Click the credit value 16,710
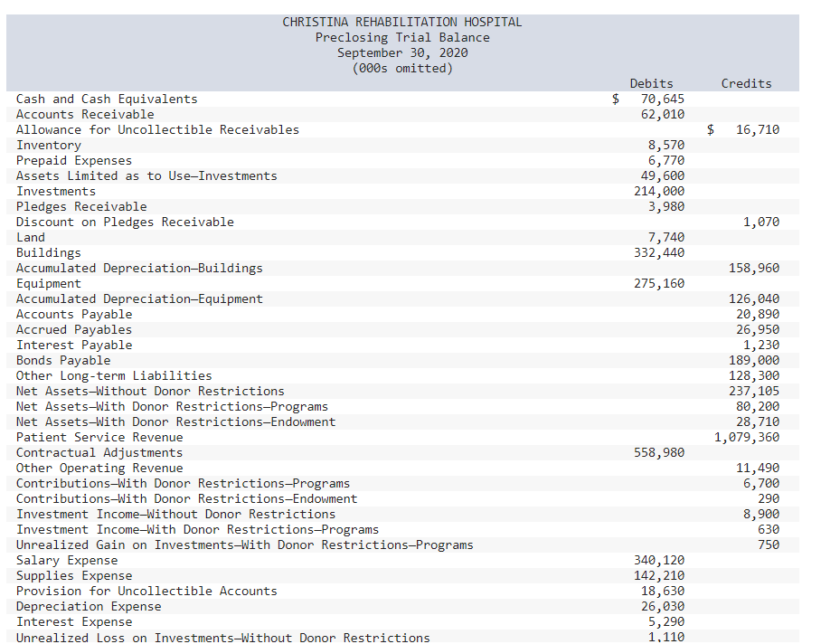The height and width of the screenshot is (644, 821). (758, 130)
